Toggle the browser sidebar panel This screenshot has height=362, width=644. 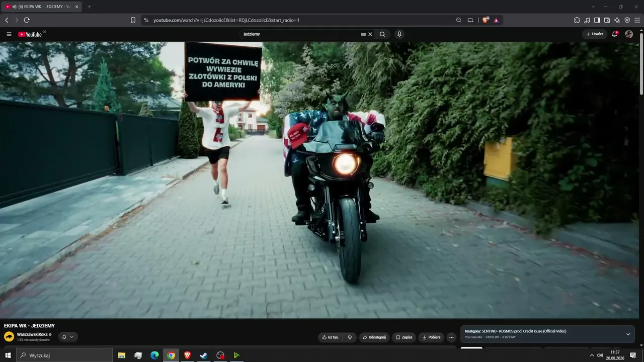tap(597, 20)
